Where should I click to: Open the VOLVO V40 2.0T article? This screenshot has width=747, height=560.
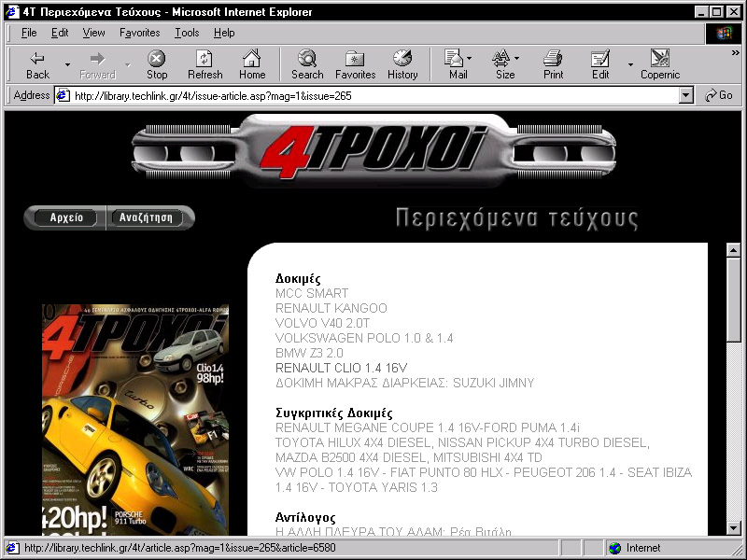[322, 323]
